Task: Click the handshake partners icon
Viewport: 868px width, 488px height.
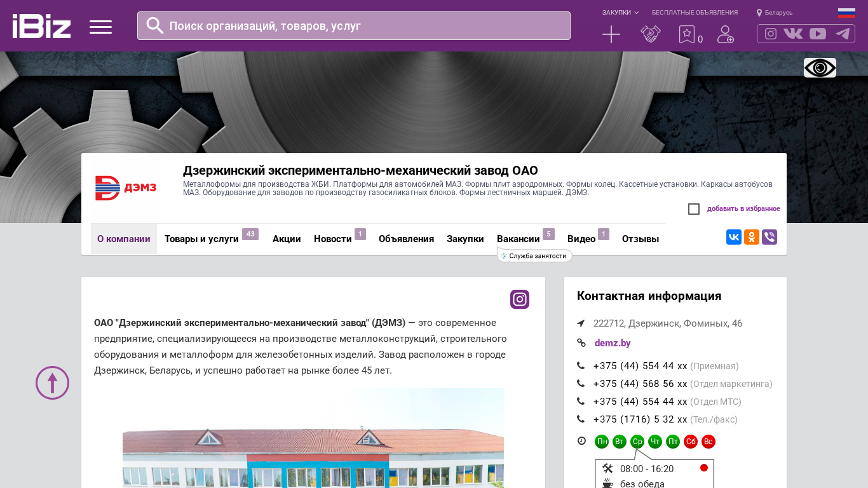Action: pos(650,34)
